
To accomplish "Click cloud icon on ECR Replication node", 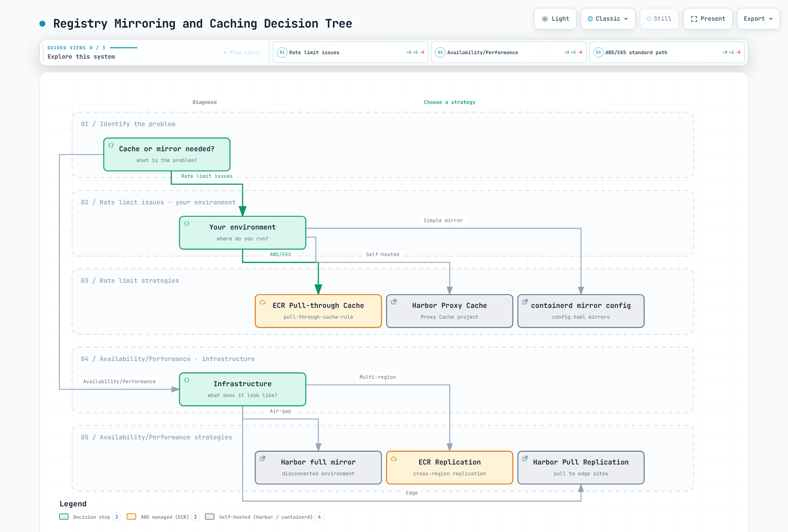I will tap(394, 459).
